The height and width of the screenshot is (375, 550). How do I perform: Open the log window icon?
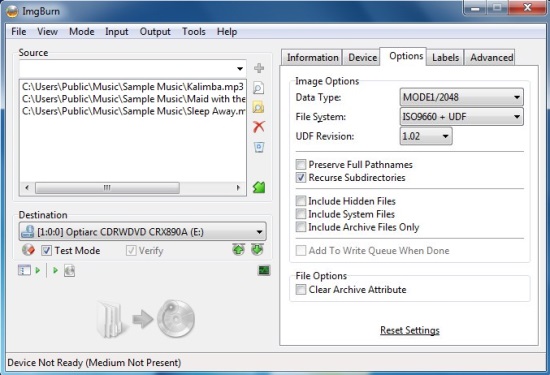pyautogui.click(x=264, y=270)
